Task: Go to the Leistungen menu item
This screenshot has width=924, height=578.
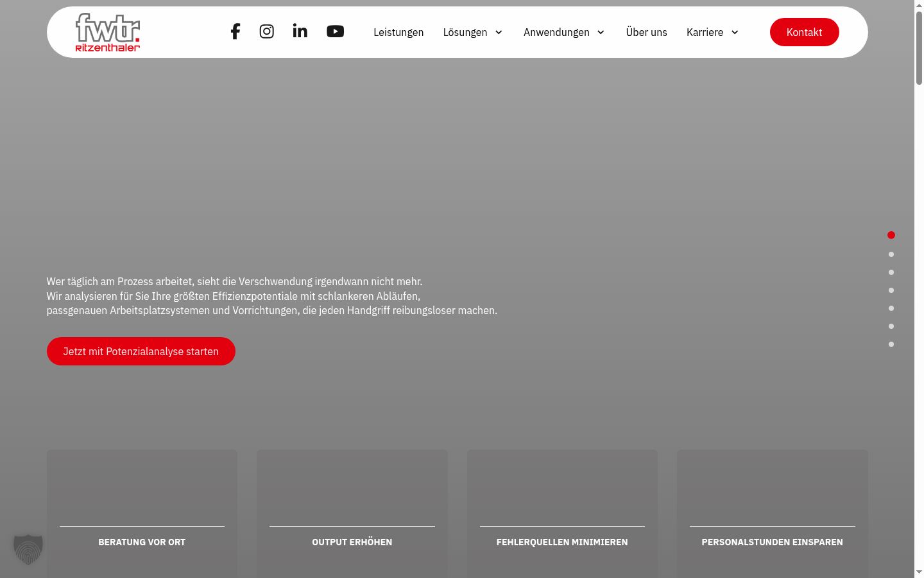Action: point(398,32)
